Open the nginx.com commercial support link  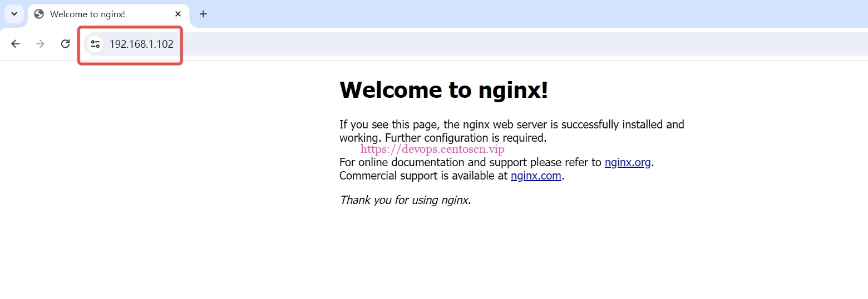(535, 176)
